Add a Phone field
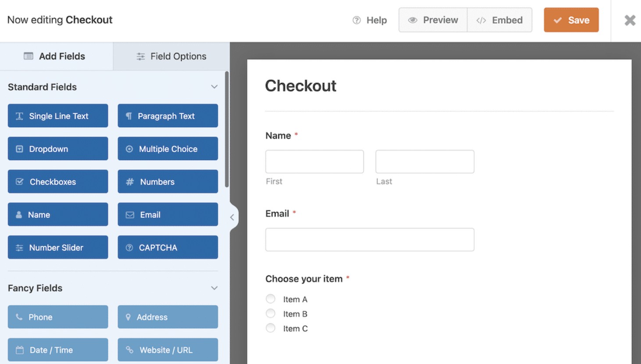 [x=57, y=317]
